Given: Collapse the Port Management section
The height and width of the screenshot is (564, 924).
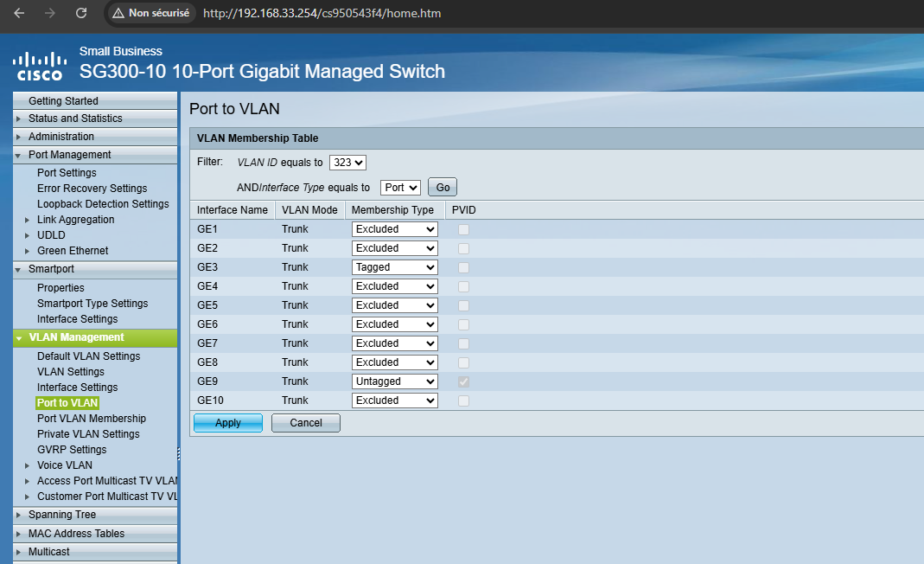Looking at the screenshot, I should click(x=19, y=155).
